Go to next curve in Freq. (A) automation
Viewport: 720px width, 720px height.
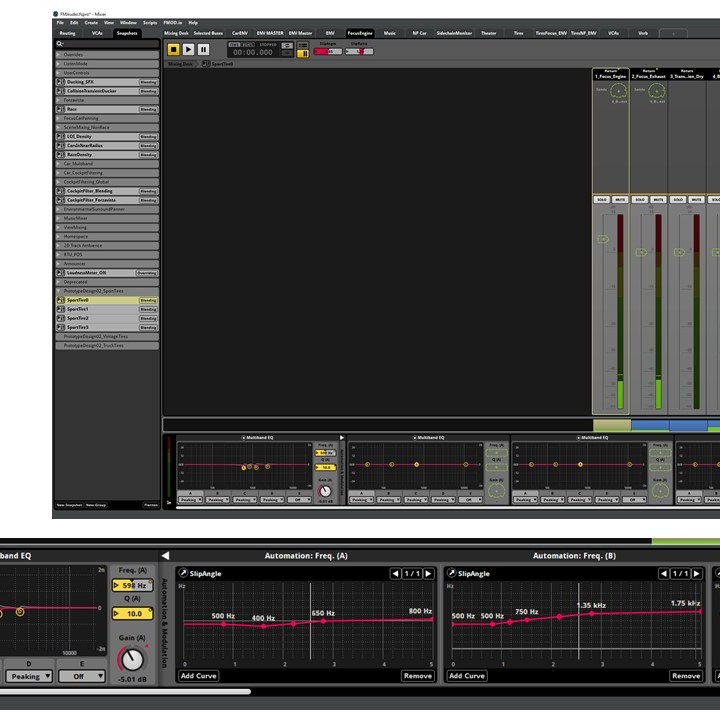(428, 573)
